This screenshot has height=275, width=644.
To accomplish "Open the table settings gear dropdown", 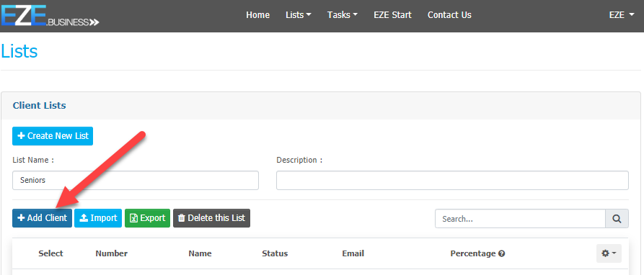I will click(x=609, y=253).
